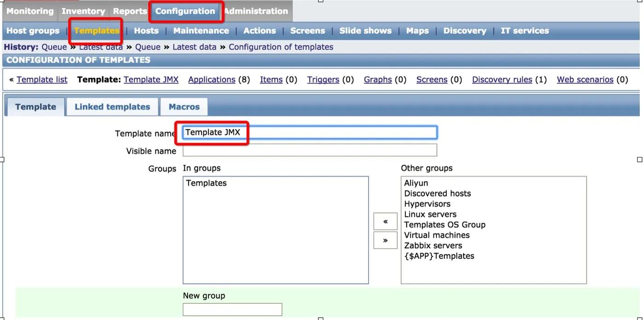
Task: Switch to the Macros tab
Action: coord(184,107)
